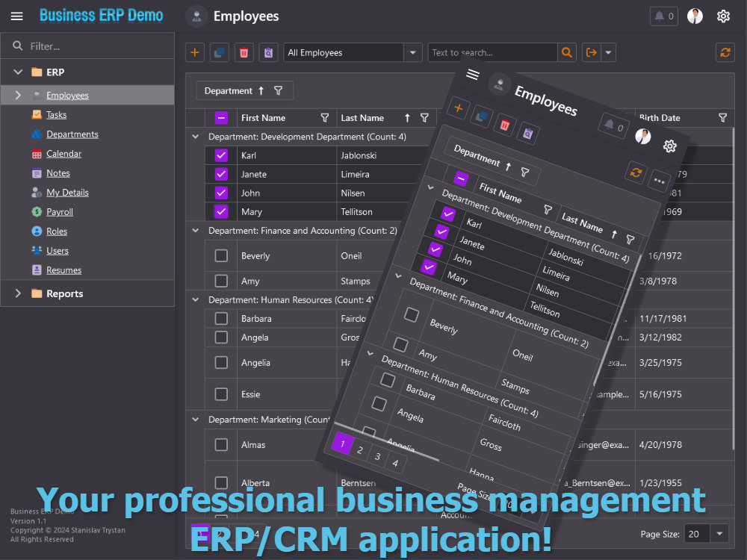Click the plus icon to add employee

[195, 52]
